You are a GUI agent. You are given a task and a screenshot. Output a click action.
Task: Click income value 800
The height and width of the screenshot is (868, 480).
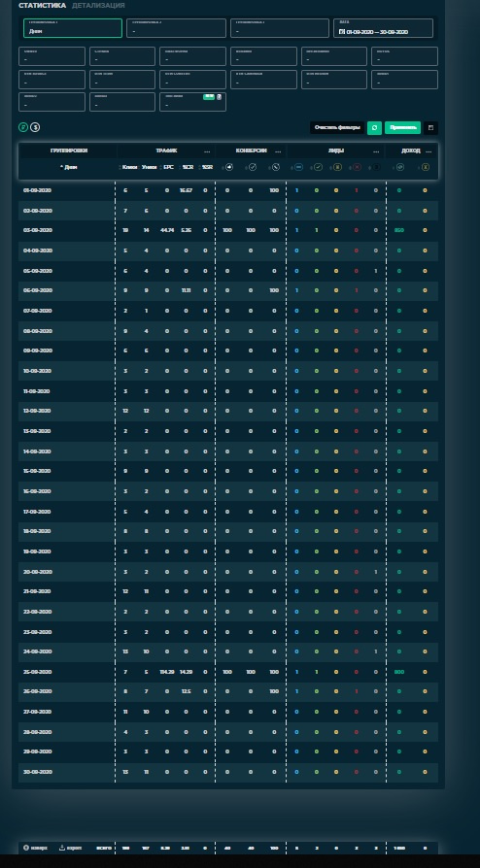(399, 672)
